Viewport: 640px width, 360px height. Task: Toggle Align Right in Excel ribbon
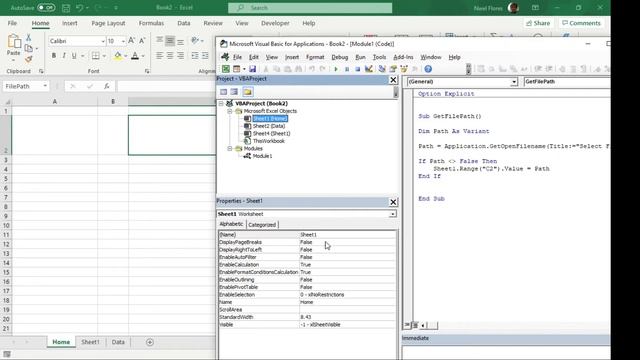(180, 56)
